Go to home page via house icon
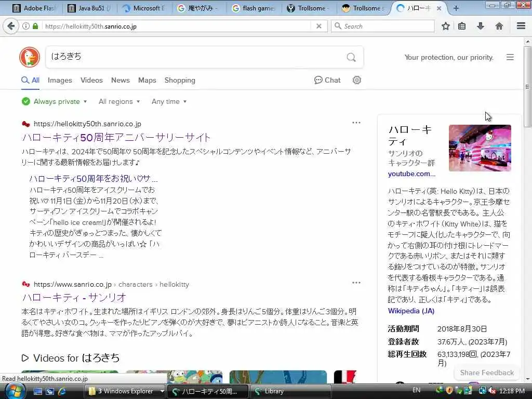Viewport: 532px width, 399px height. pyautogui.click(x=499, y=26)
